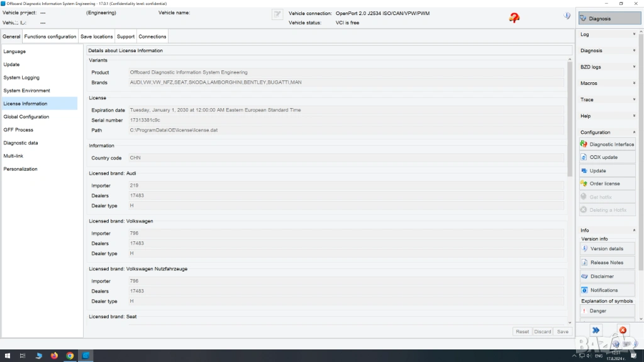Click the blue double-arrow forward button
This screenshot has width=644, height=362.
[596, 330]
